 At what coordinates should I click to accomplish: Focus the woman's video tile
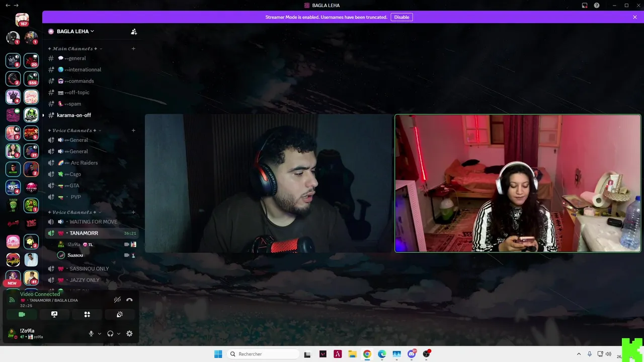pos(518,183)
